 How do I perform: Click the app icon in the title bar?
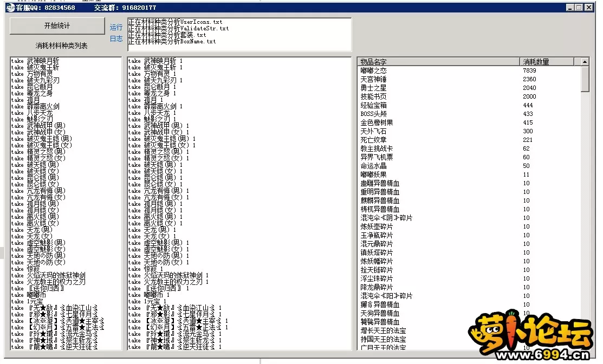point(11,7)
